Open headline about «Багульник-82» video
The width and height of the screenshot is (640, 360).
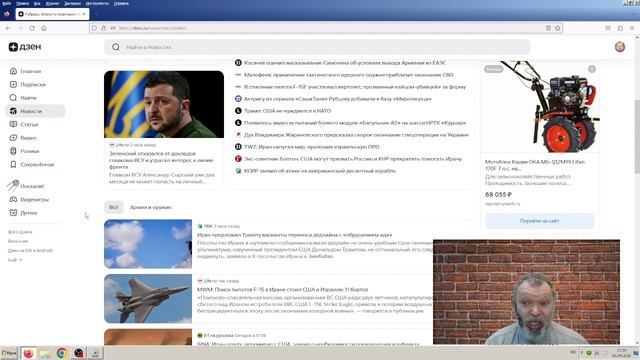(355, 123)
